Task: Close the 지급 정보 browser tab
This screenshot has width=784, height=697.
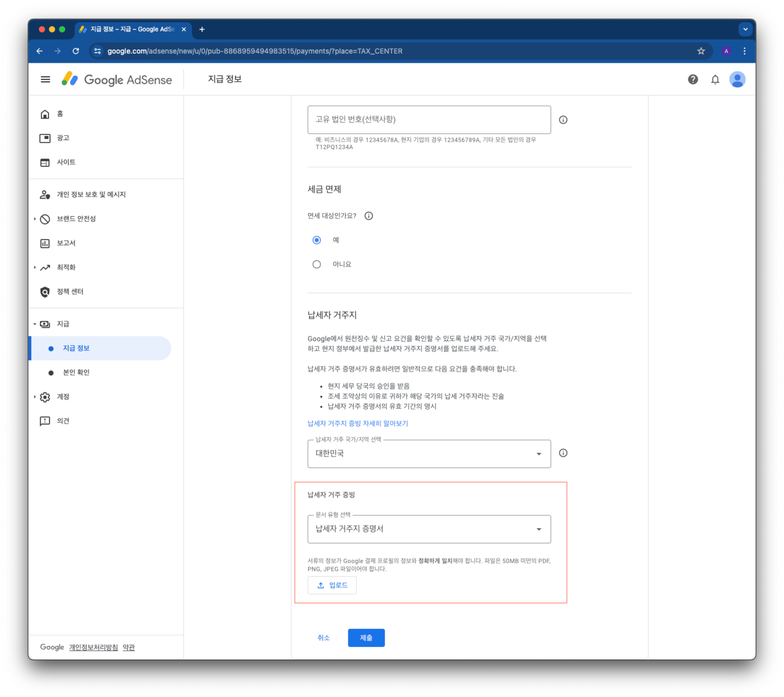Action: [x=184, y=29]
